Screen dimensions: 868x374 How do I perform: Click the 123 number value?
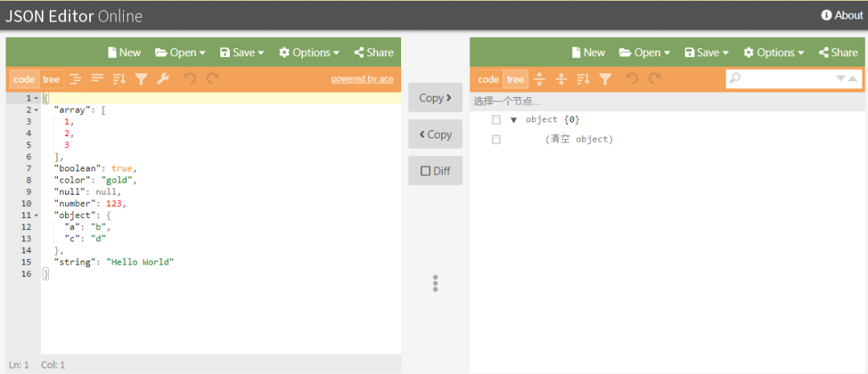[113, 203]
